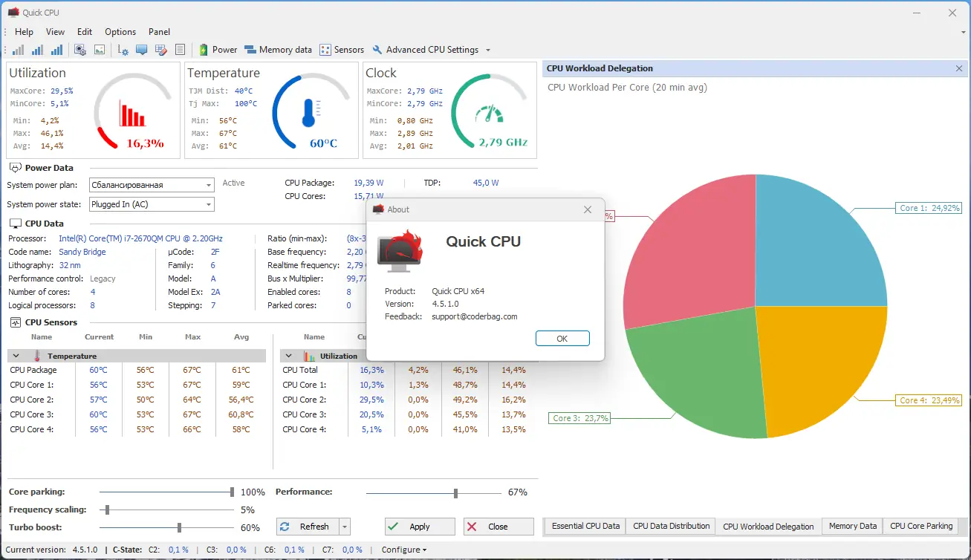Click the support@coderbag.com feedback address

[475, 316]
